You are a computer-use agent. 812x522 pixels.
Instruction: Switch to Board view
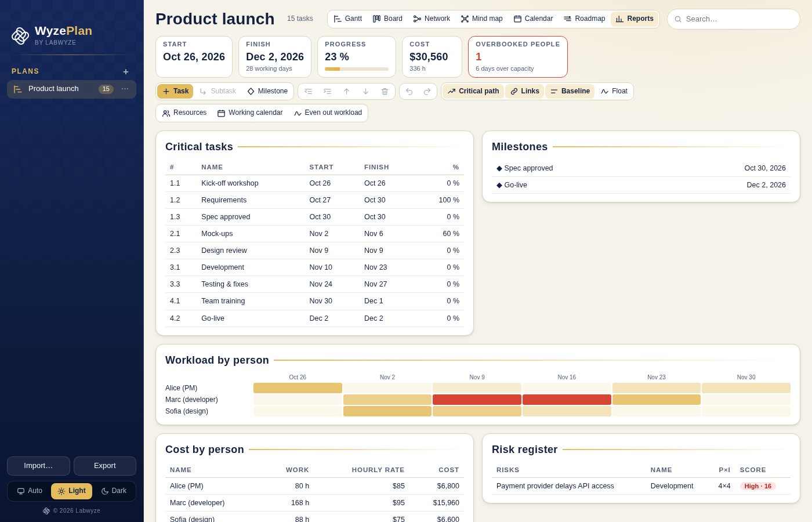387,19
